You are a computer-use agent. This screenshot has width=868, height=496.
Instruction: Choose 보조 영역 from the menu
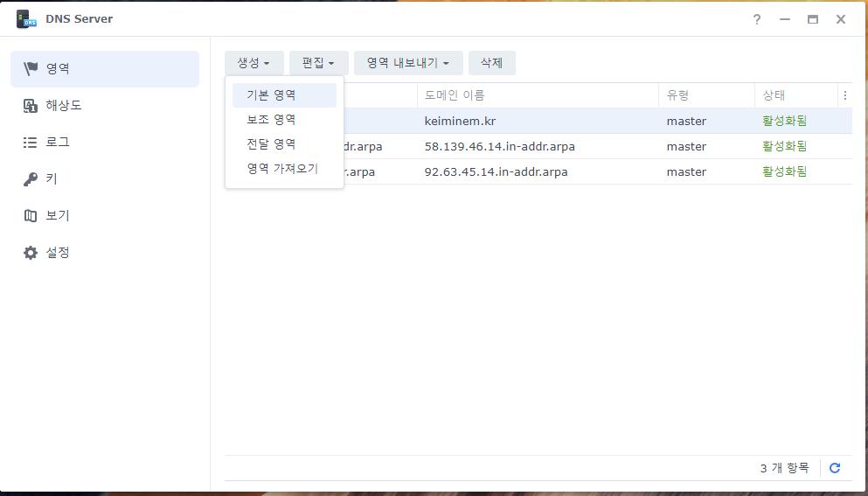pos(271,120)
